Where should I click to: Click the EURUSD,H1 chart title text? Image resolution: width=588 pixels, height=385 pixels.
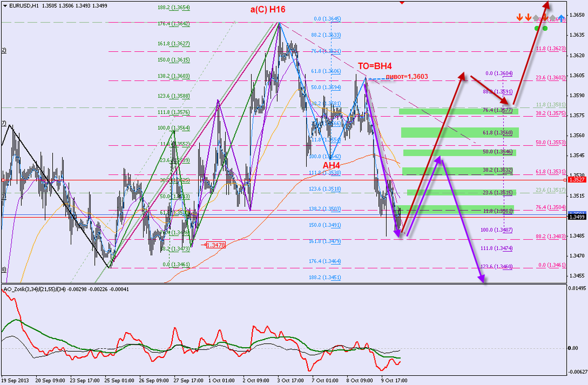click(23, 6)
